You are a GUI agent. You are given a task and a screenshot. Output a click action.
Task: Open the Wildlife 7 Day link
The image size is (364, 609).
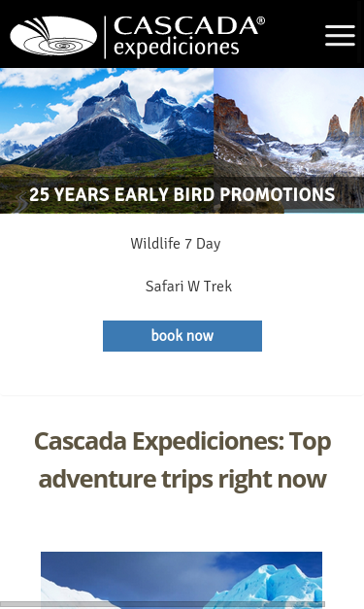coord(176,244)
